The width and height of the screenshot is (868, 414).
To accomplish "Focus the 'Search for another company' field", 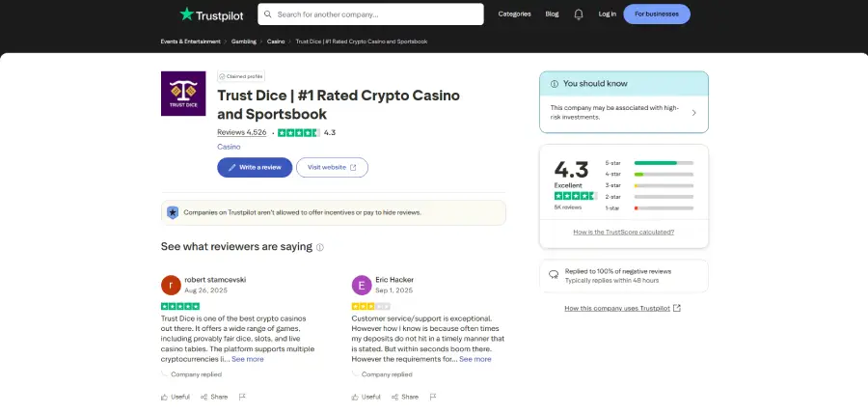I will (x=370, y=14).
